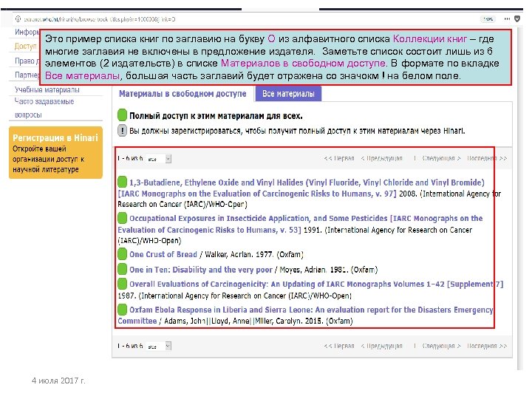
Task: Open Учебные материалы sidebar item
Action: pos(47,90)
